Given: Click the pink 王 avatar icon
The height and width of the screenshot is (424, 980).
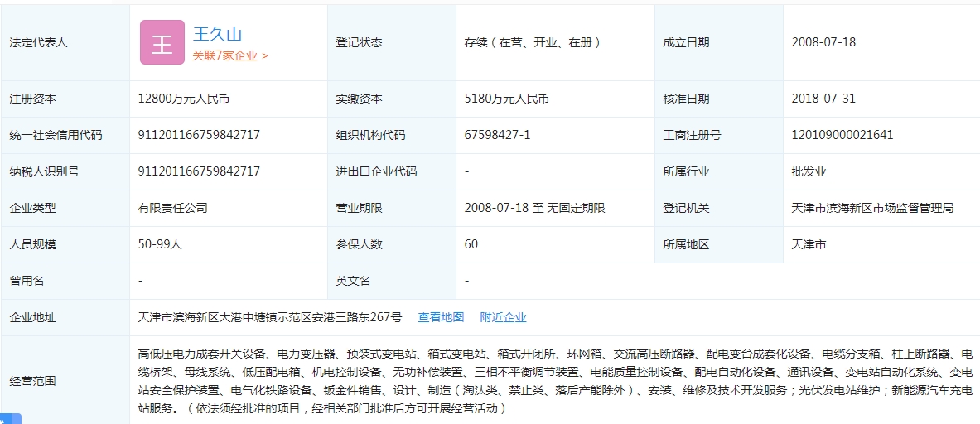Looking at the screenshot, I should 162,42.
